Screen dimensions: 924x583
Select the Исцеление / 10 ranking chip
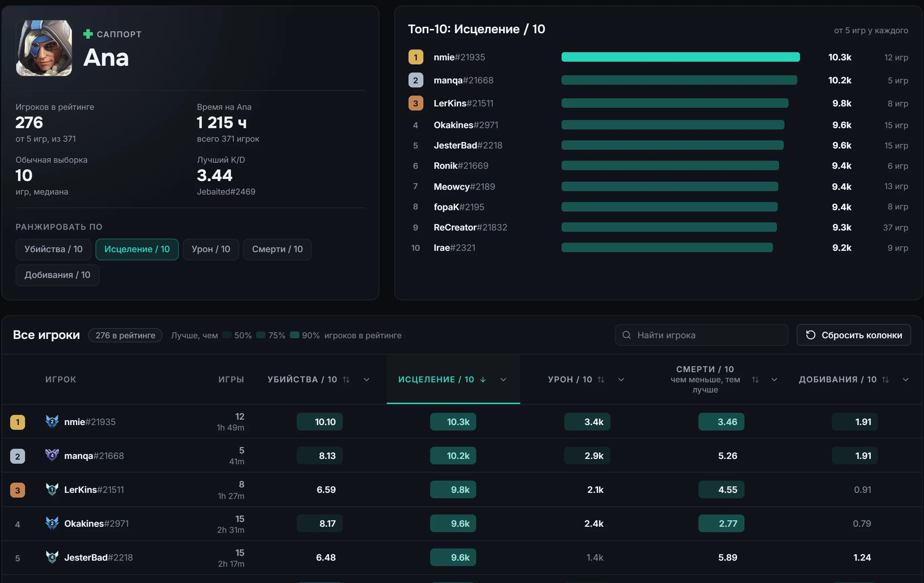point(137,249)
